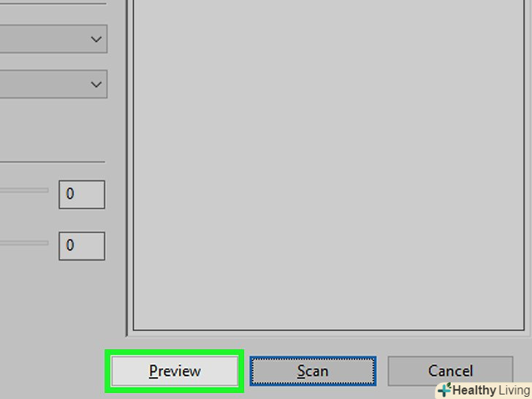Start scanning with the Scan button

[x=313, y=370]
